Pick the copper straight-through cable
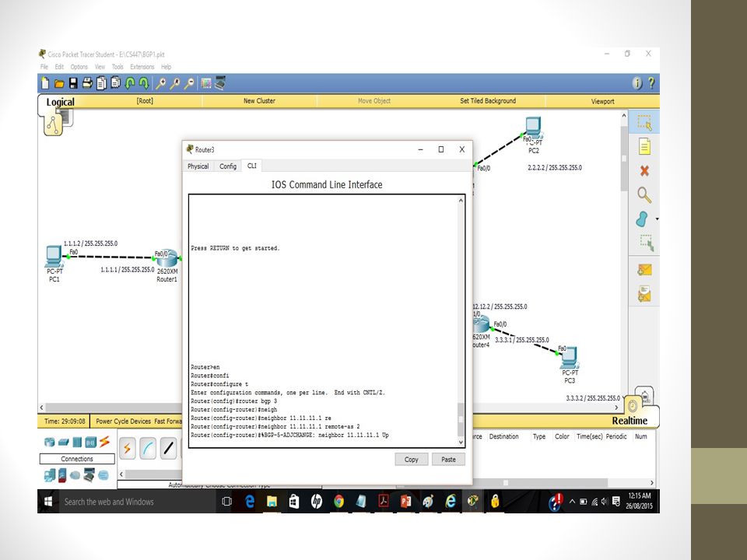 click(169, 449)
